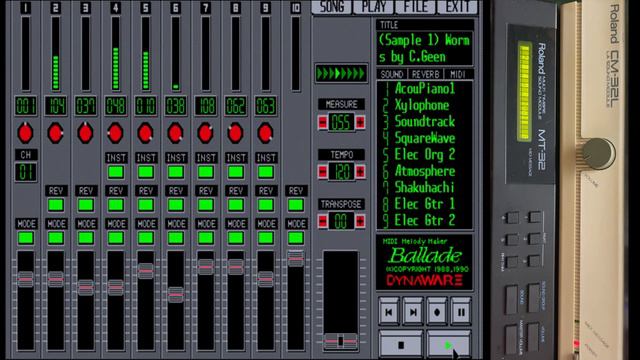Click the stop button
This screenshot has width=640, height=360.
coord(401,345)
